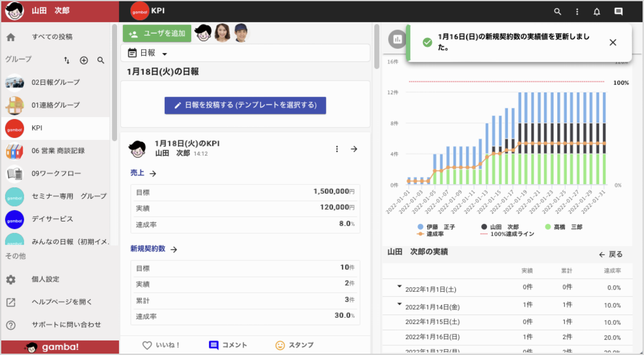Select the KPI group in sidebar
The width and height of the screenshot is (644, 355).
pyautogui.click(x=56, y=128)
